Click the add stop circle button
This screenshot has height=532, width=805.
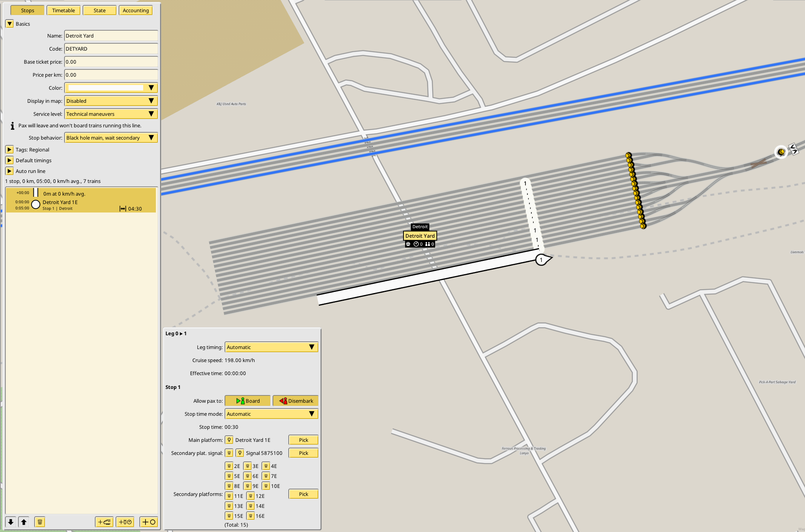(x=149, y=522)
